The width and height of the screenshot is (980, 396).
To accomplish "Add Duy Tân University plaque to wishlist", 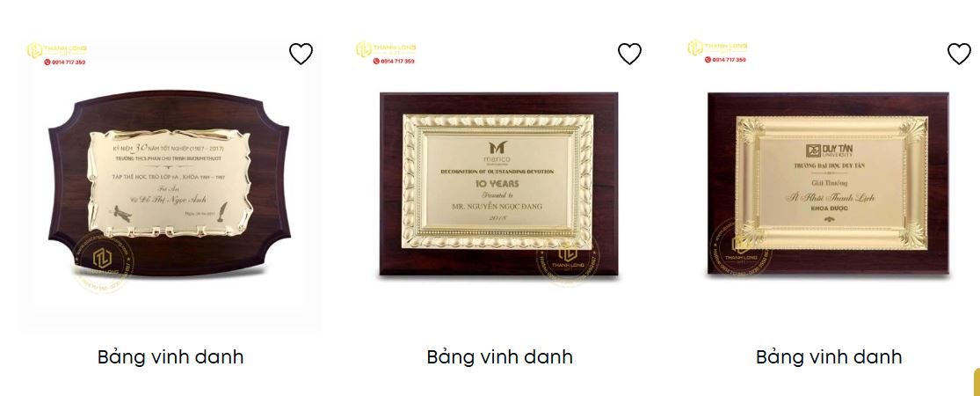I will (959, 54).
